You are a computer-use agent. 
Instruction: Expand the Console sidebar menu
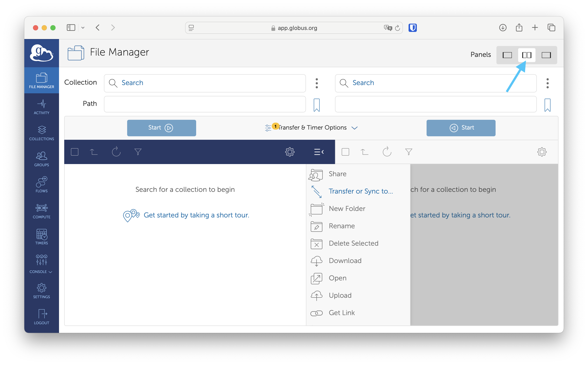click(x=41, y=264)
